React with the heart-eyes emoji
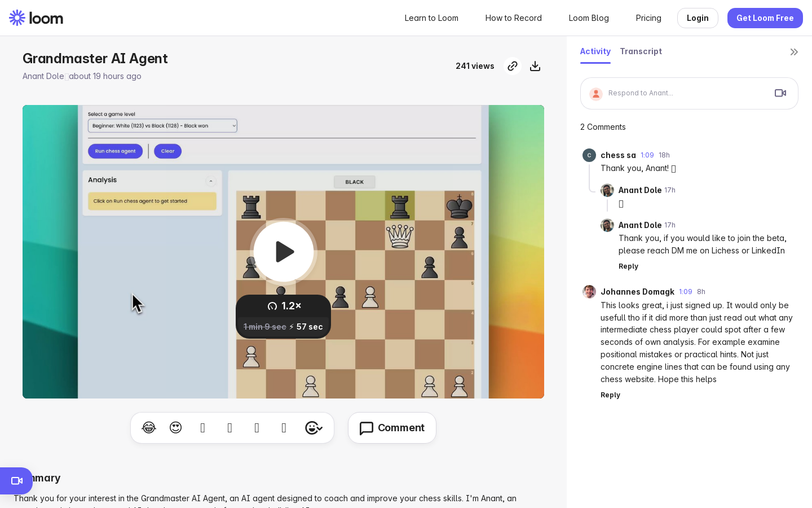Screen dimensions: 812x508 pos(176,428)
